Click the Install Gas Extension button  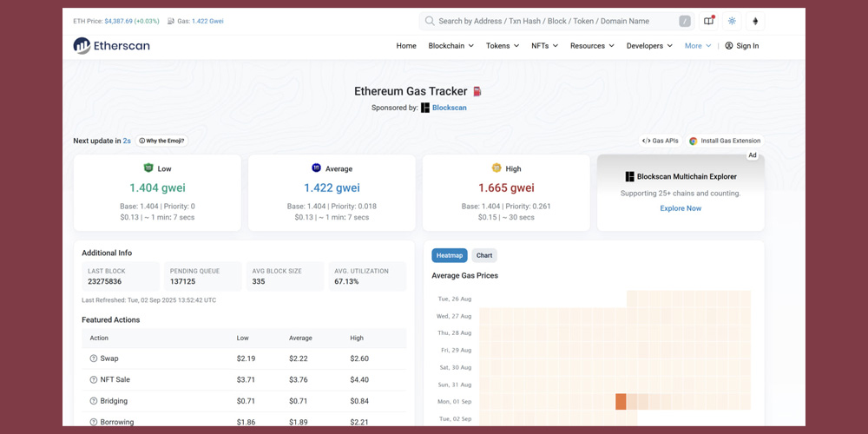pos(725,141)
